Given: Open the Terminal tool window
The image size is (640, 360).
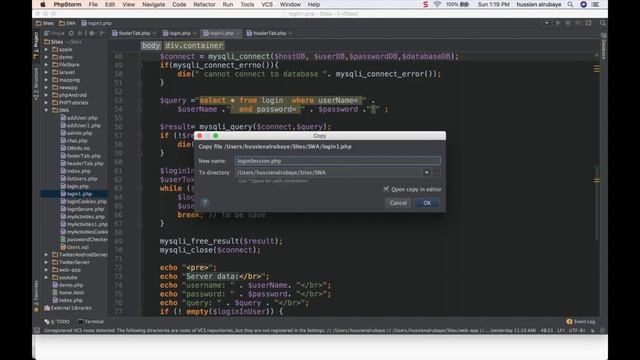Looking at the screenshot, I should (91, 322).
